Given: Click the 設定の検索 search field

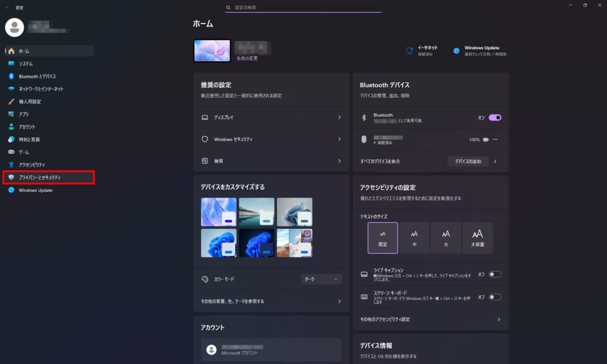Looking at the screenshot, I should (303, 7).
